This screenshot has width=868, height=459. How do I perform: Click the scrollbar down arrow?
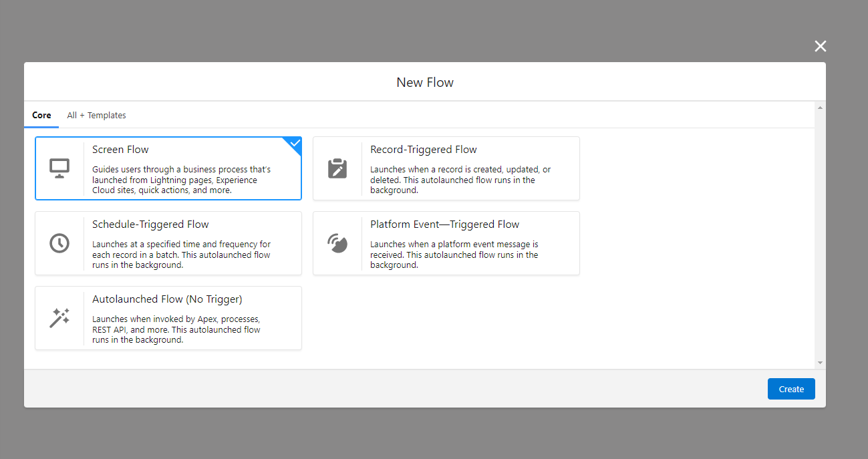[x=820, y=362]
